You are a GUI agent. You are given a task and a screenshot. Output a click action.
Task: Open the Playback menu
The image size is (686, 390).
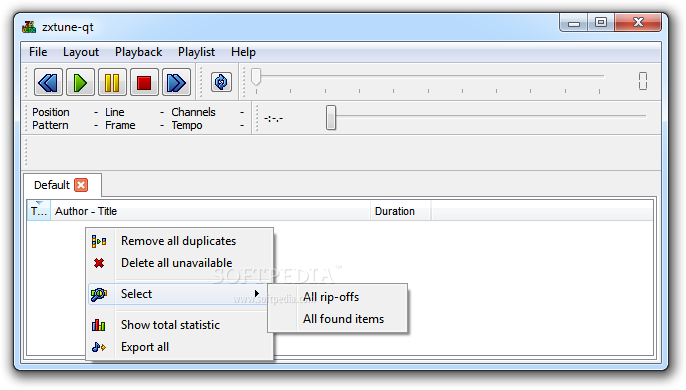point(138,52)
